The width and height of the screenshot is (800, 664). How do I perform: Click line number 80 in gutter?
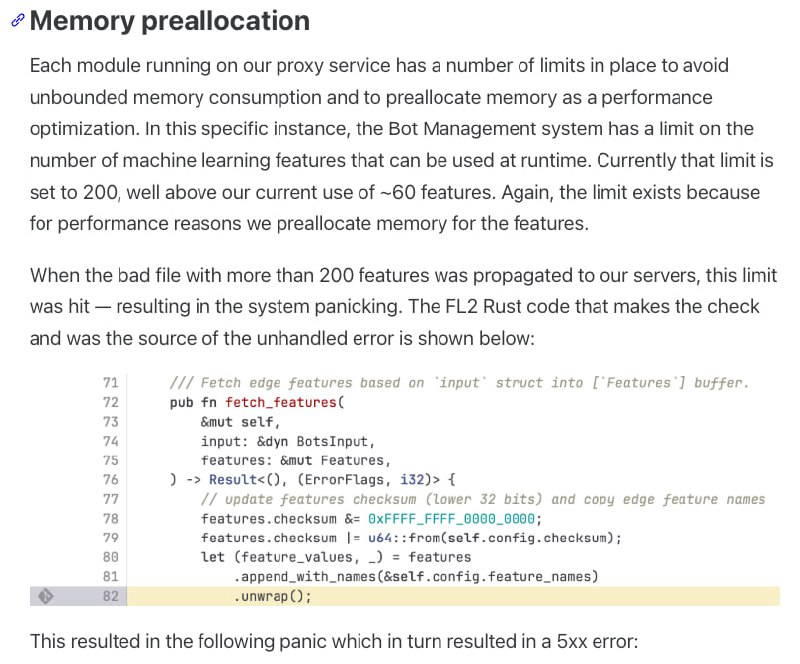[x=110, y=557]
